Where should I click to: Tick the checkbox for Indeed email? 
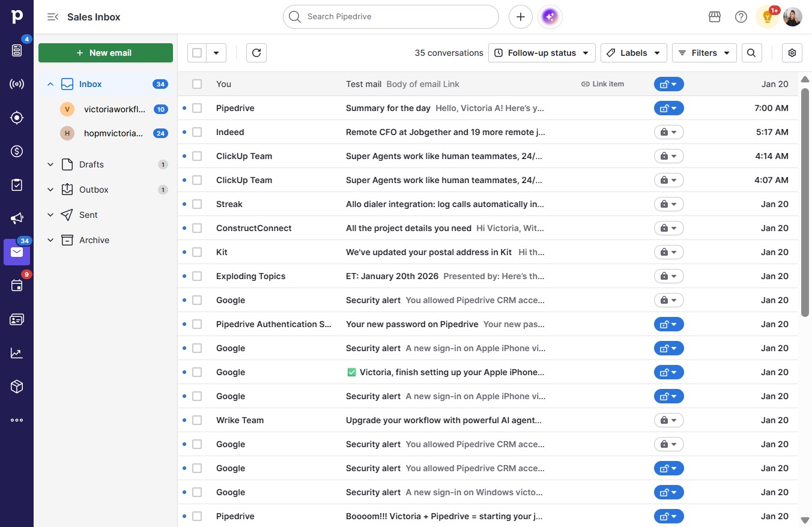coord(197,132)
